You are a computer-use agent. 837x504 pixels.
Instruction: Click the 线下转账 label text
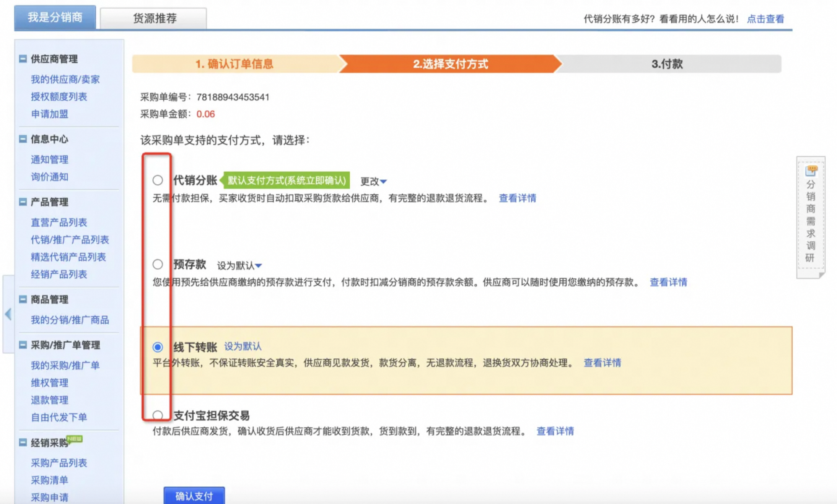pos(195,347)
